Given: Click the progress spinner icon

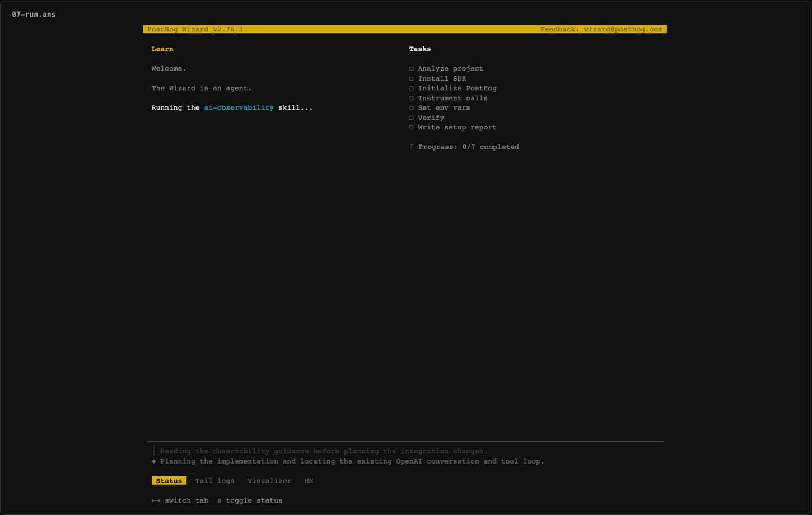Looking at the screenshot, I should point(412,147).
